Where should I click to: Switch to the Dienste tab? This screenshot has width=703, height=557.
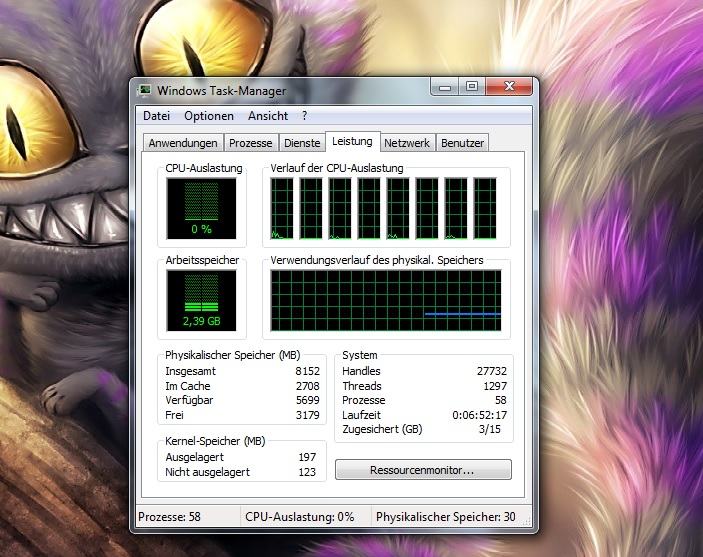click(x=302, y=143)
